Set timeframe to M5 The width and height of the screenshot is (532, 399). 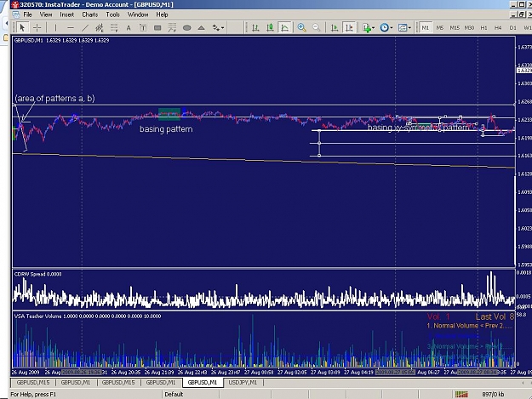(440, 28)
